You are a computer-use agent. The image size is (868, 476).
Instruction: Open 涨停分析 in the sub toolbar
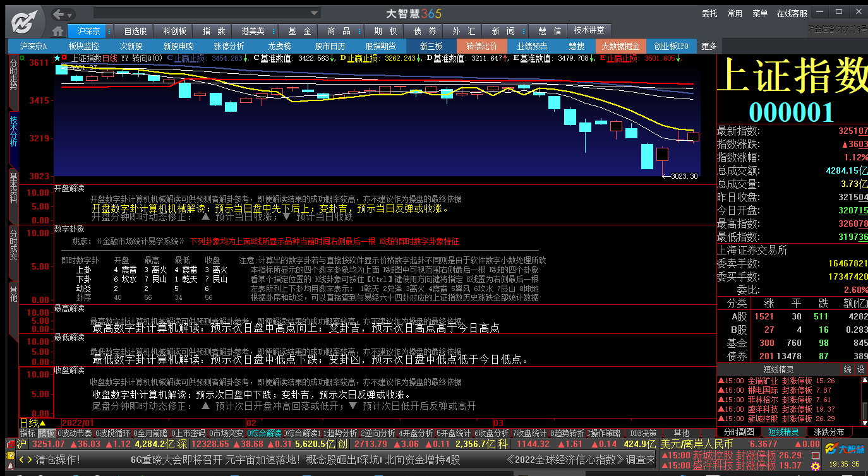229,46
